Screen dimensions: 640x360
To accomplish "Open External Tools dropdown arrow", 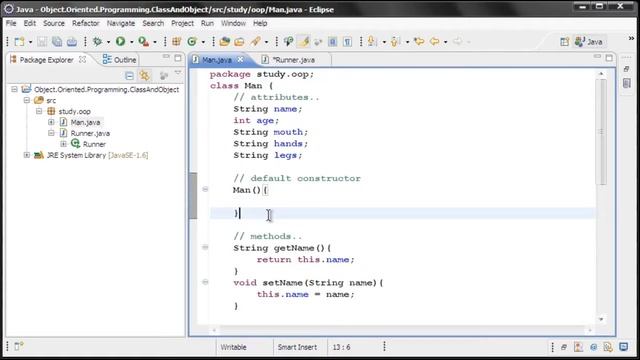I will tap(155, 42).
